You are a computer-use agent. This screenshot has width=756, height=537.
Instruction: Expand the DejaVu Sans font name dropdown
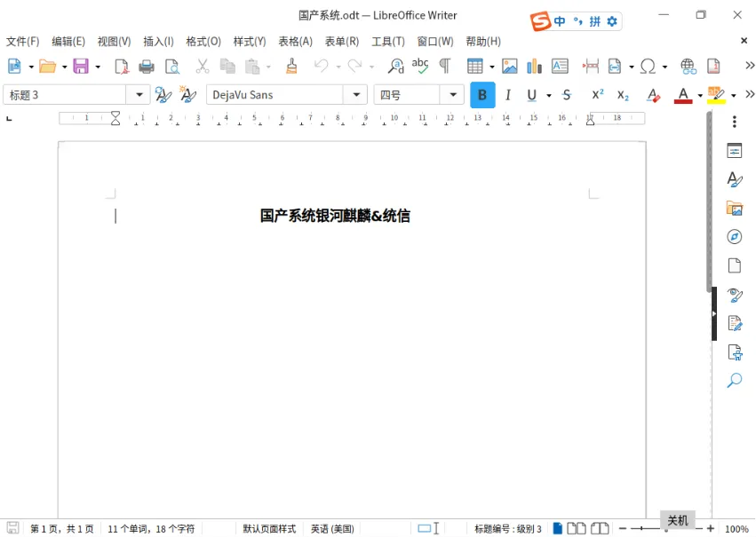pyautogui.click(x=356, y=94)
